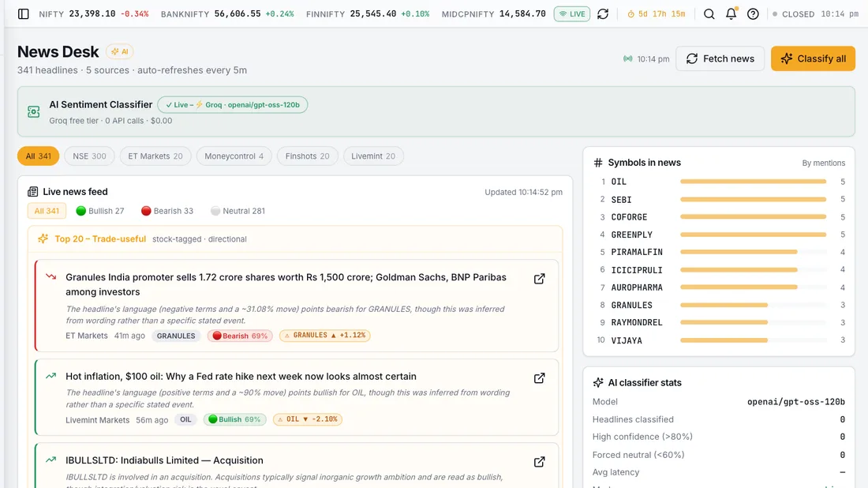Click the sparkle icon beside Top 20
The width and height of the screenshot is (868, 488).
tap(43, 238)
